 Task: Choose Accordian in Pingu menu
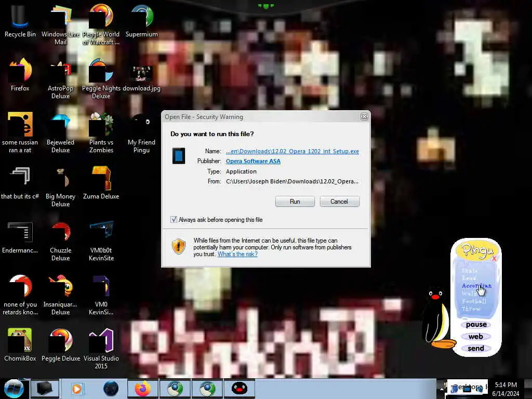[476, 286]
